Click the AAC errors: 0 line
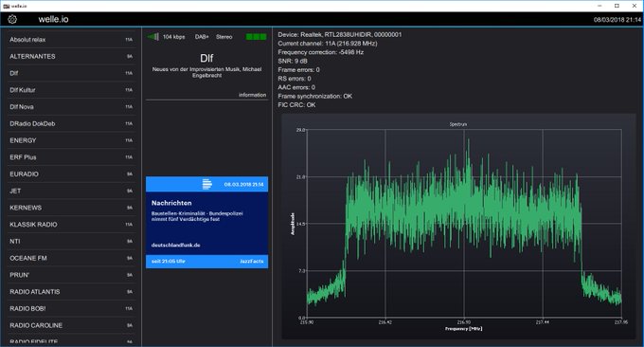Screen dimensions: 644x347 296,87
